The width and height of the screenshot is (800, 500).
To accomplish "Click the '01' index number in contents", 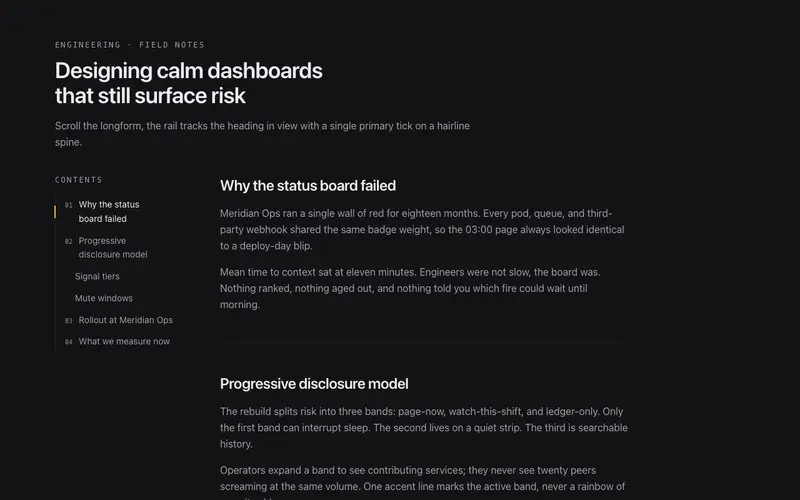I will (x=68, y=205).
